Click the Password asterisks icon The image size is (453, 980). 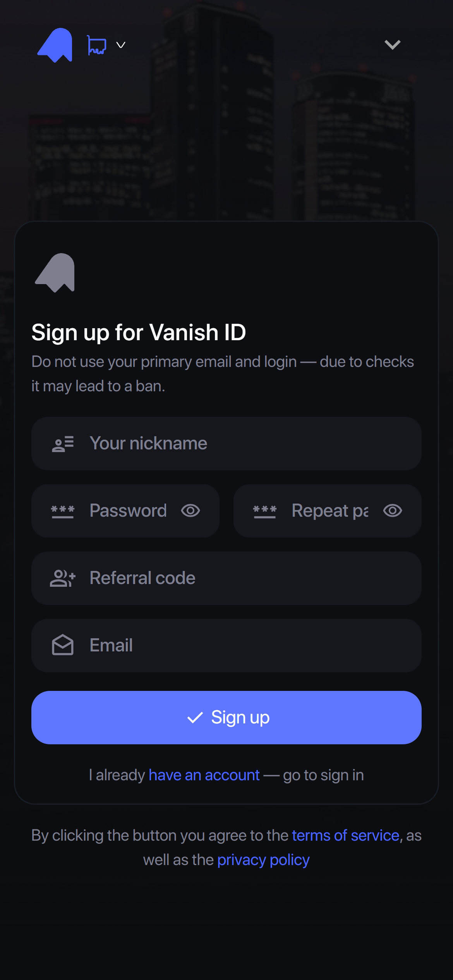point(63,511)
